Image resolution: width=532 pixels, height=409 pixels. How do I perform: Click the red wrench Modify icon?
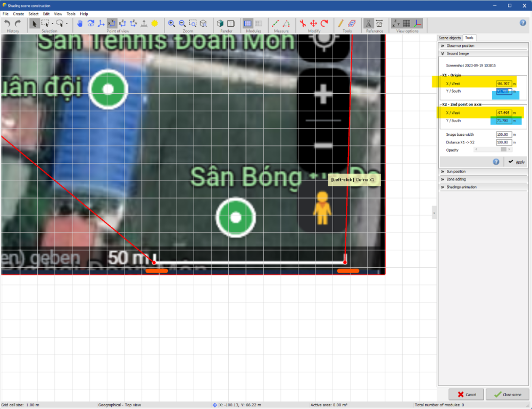tap(303, 23)
